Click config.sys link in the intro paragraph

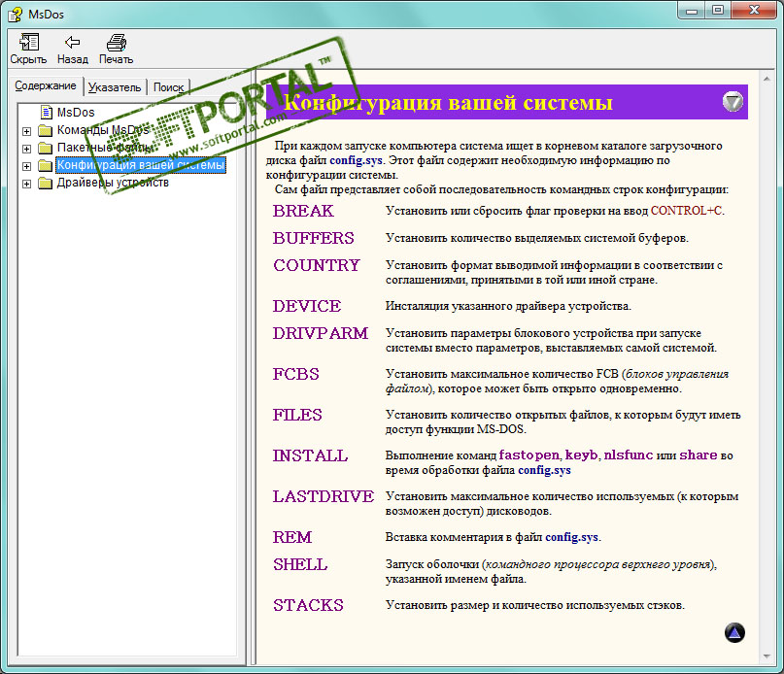pos(356,160)
